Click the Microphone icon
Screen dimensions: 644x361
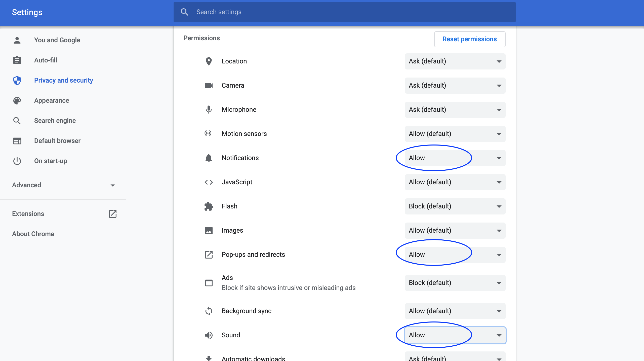tap(209, 110)
